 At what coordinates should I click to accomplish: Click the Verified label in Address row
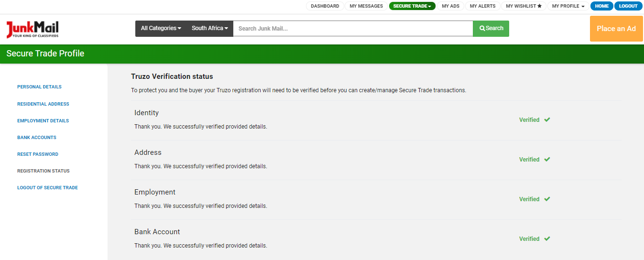coord(529,160)
